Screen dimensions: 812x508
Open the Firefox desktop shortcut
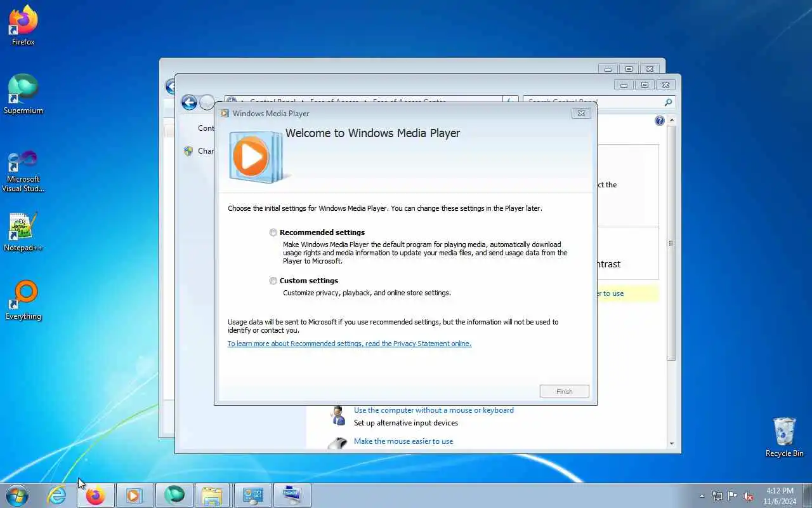tap(23, 25)
